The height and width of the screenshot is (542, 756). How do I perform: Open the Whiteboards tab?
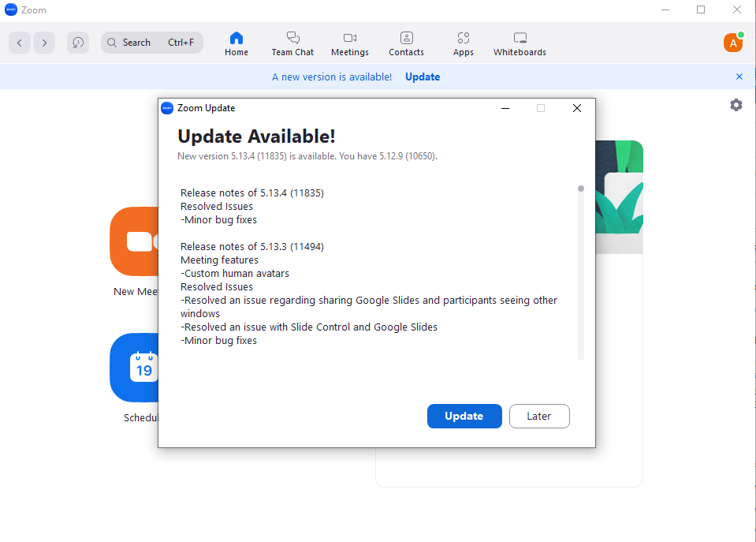tap(520, 43)
